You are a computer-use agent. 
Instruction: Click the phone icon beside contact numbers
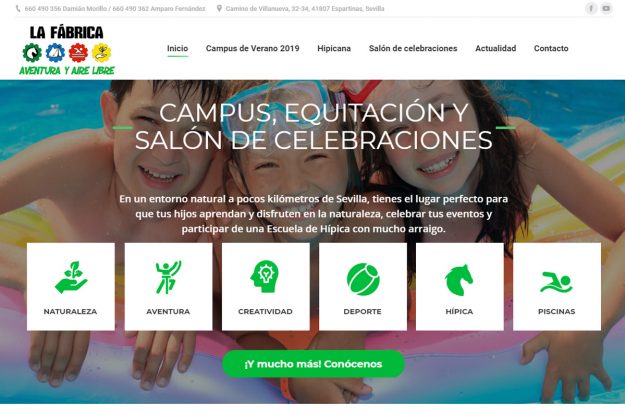(18, 8)
